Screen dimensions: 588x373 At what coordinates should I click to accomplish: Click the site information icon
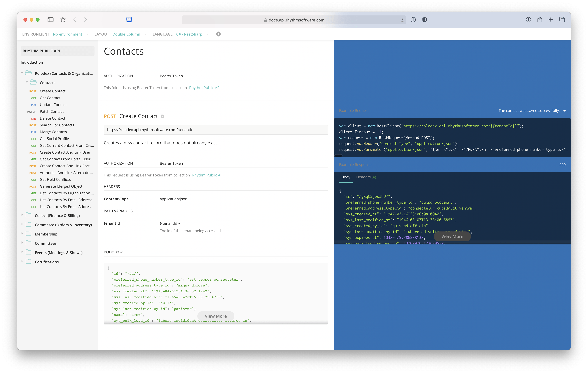413,20
